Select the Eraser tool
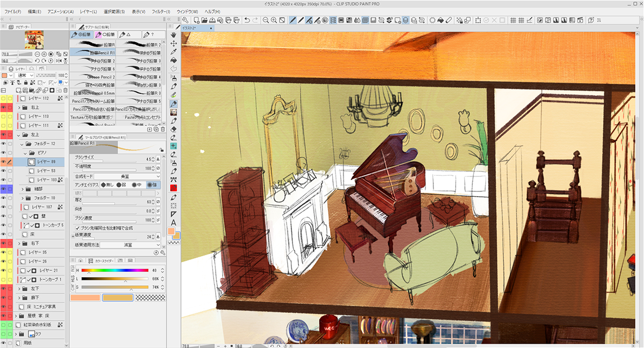644x348 pixels. 174,129
